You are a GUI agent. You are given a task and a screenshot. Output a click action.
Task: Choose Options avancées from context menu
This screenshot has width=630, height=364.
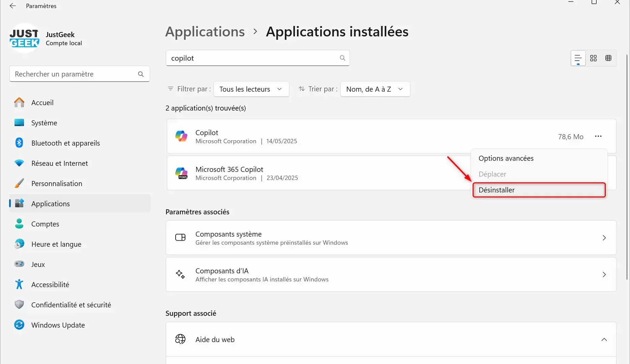coord(539,158)
